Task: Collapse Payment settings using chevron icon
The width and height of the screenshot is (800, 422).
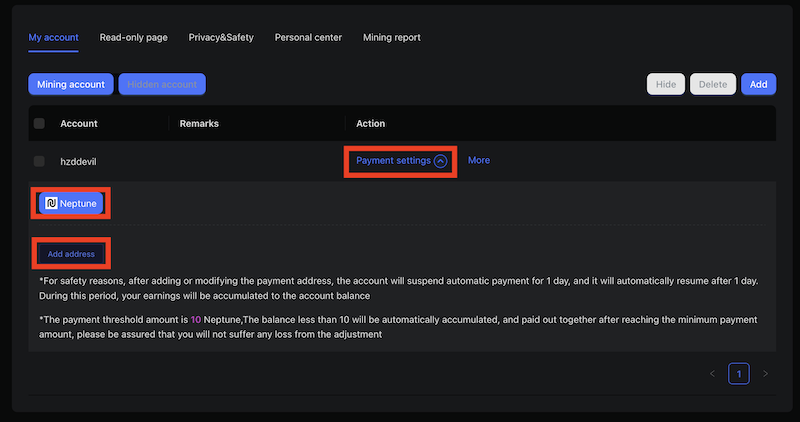Action: click(440, 161)
